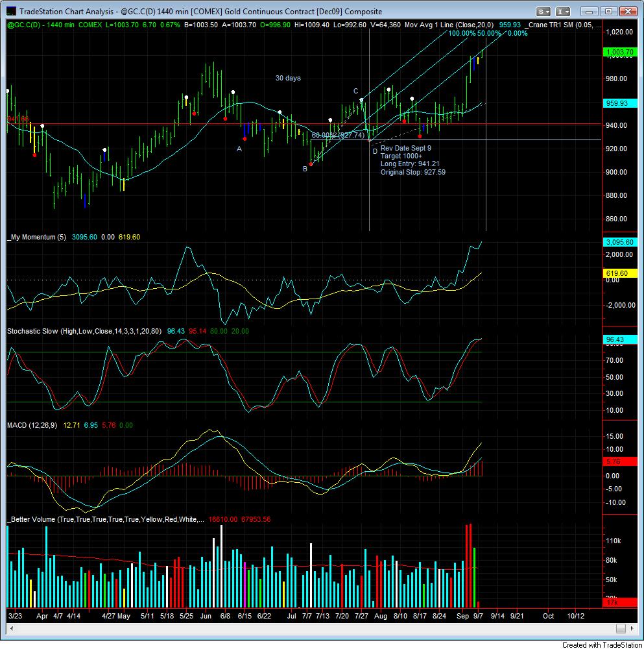Click the 1,020.00 price axis label
The width and height of the screenshot is (644, 649).
click(x=619, y=32)
